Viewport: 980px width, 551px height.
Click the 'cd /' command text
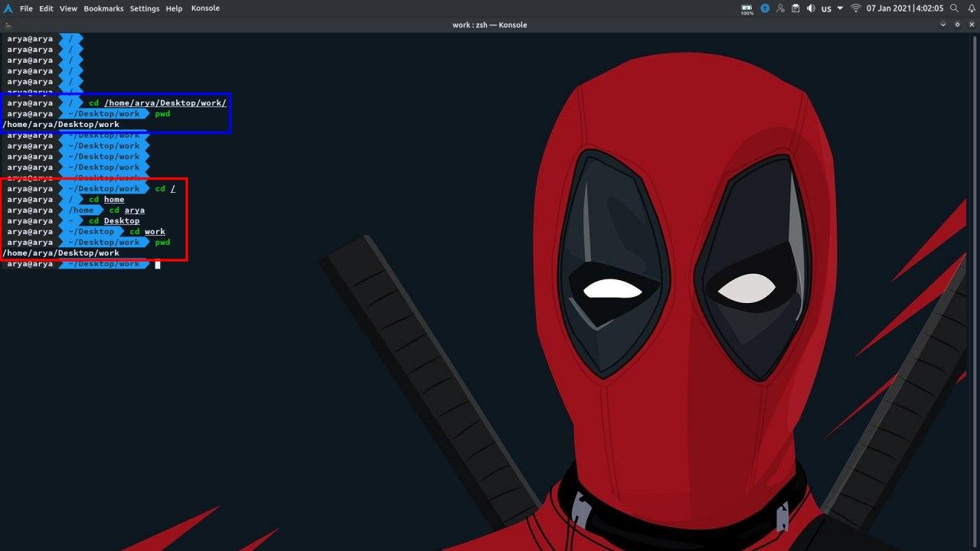point(165,188)
